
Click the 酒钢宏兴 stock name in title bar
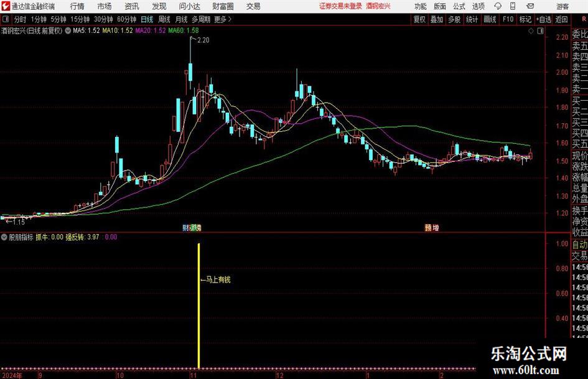[x=378, y=6]
